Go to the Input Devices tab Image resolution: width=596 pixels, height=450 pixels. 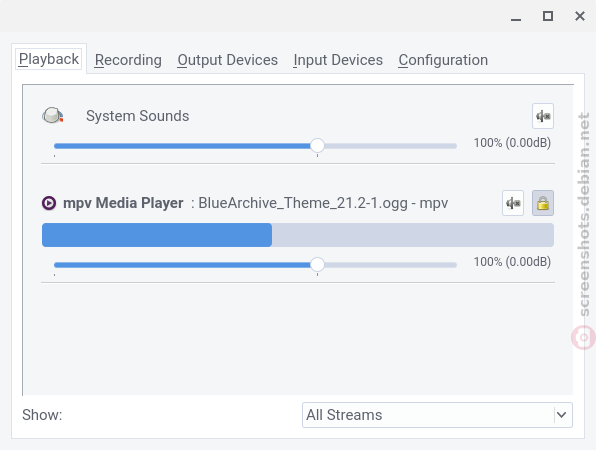[x=338, y=60]
